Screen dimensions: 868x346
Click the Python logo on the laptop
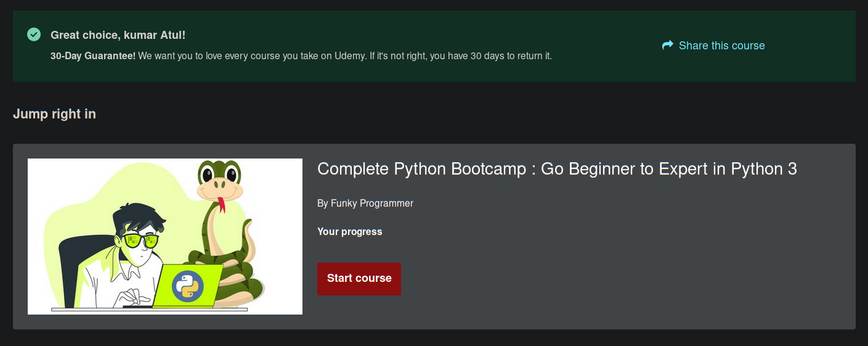tap(188, 286)
